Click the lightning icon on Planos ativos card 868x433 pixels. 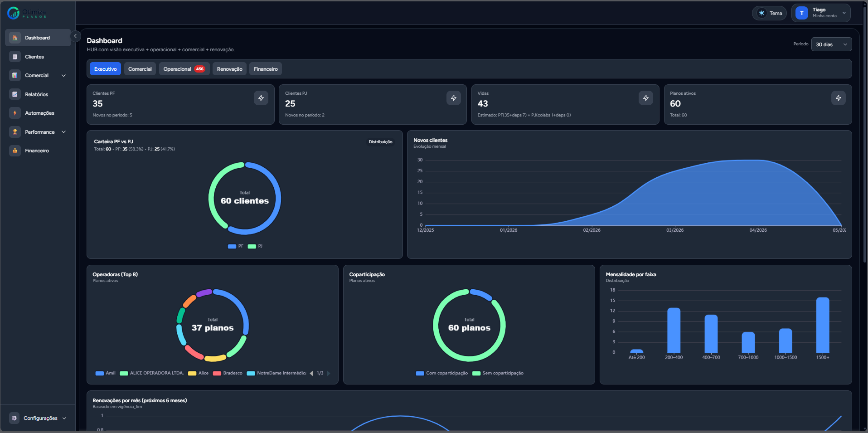tap(839, 98)
